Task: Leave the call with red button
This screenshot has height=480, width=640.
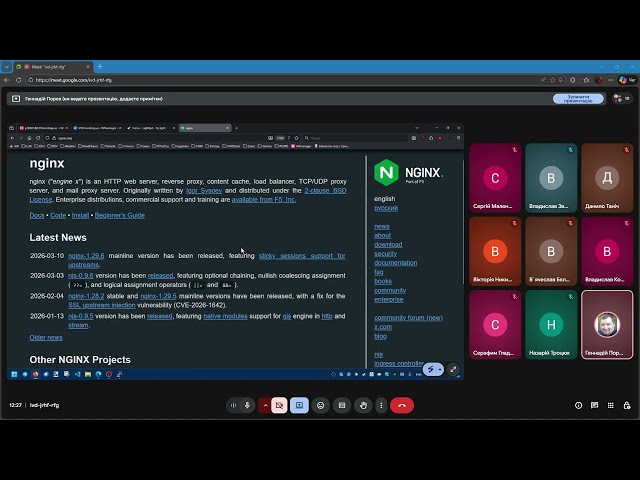Action: pos(402,405)
